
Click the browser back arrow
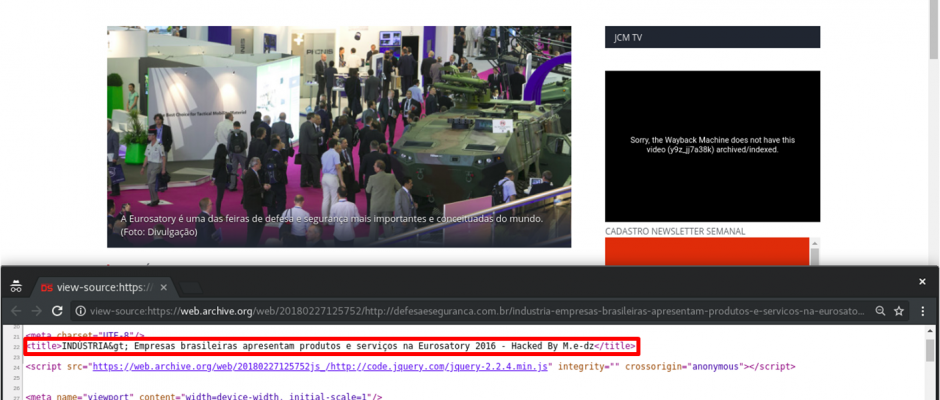(16, 311)
